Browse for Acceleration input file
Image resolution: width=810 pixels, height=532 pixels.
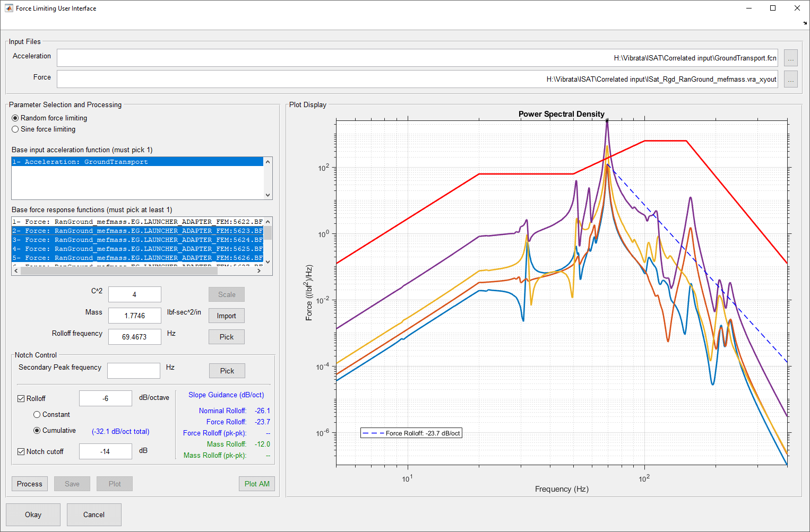tap(791, 58)
